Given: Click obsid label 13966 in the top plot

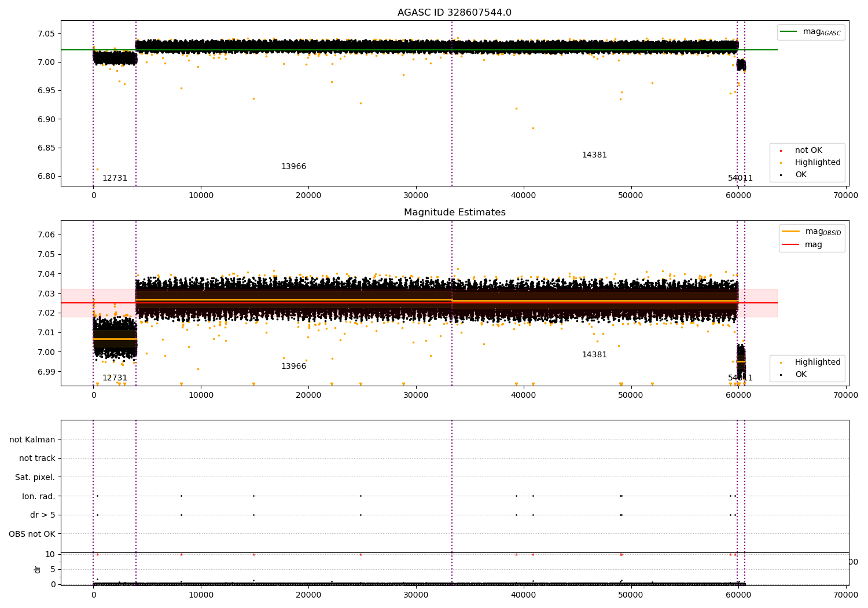Looking at the screenshot, I should point(293,167).
